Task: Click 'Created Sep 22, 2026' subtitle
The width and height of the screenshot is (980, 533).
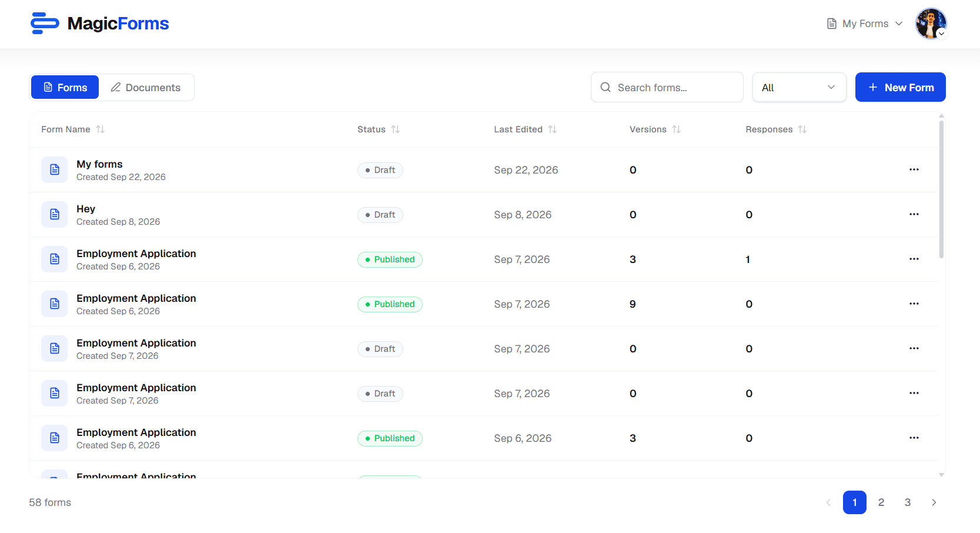Action: click(x=121, y=177)
